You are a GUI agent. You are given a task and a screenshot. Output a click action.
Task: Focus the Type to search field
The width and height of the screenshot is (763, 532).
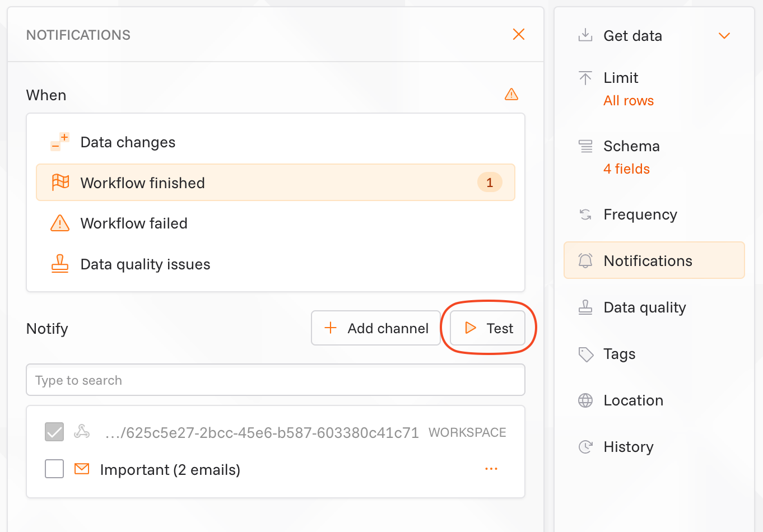(276, 380)
